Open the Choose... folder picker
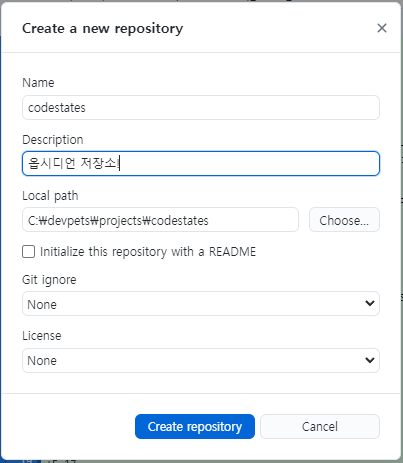This screenshot has width=403, height=463. click(344, 220)
